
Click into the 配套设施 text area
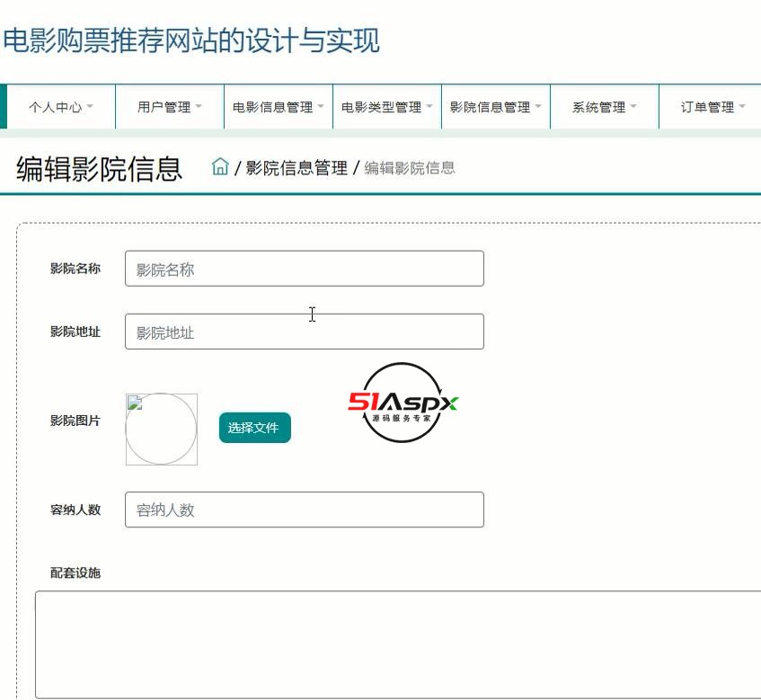398,644
